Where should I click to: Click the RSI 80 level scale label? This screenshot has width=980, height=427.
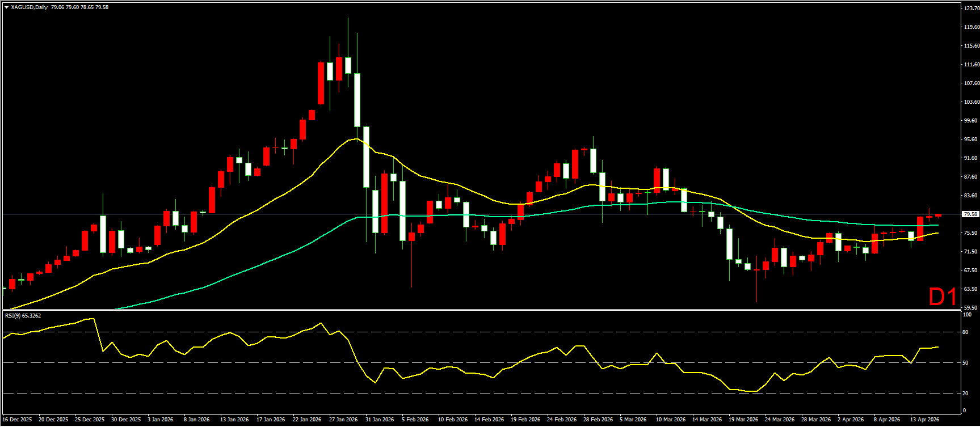966,332
